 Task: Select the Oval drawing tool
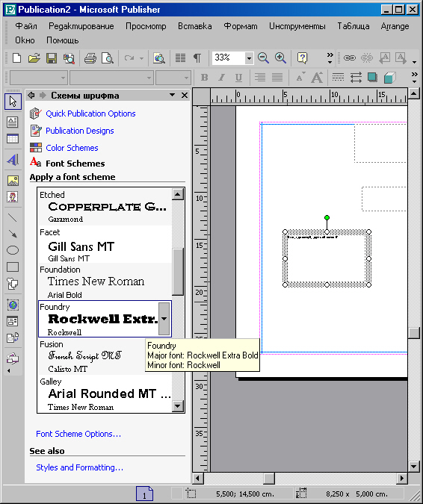[x=13, y=250]
